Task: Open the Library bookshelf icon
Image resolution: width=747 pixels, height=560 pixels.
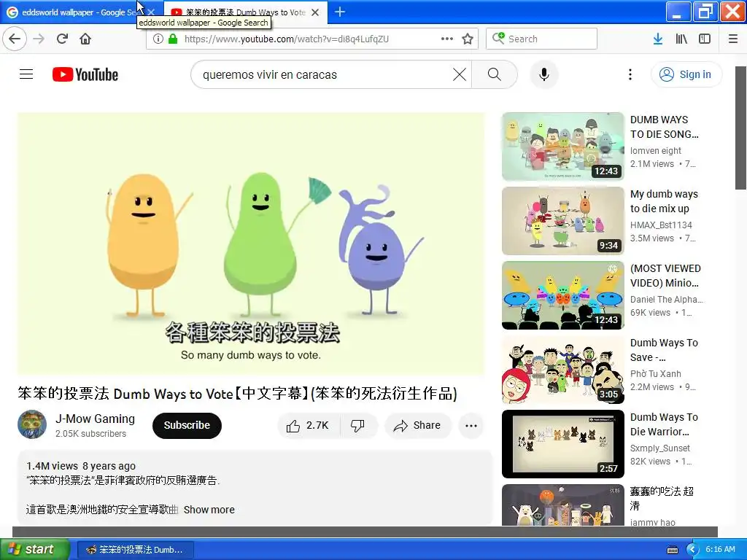Action: pos(681,39)
